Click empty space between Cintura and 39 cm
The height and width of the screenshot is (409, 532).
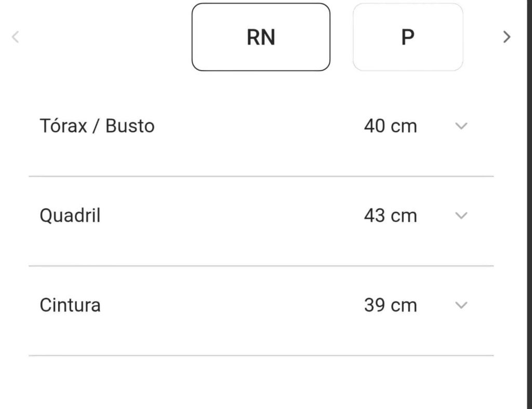231,305
